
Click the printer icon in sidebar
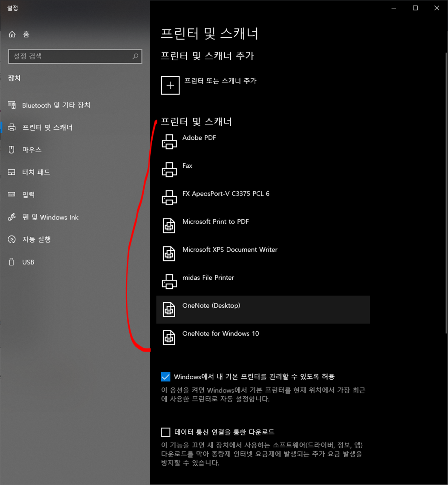coord(12,127)
